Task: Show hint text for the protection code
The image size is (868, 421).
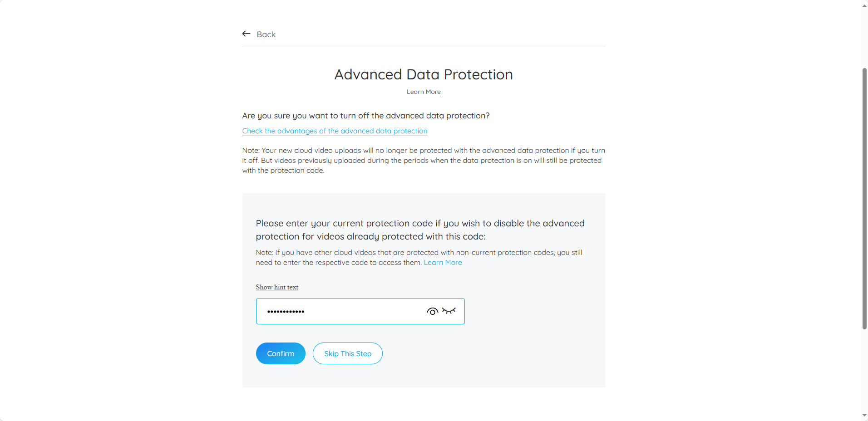Action: pos(277,287)
